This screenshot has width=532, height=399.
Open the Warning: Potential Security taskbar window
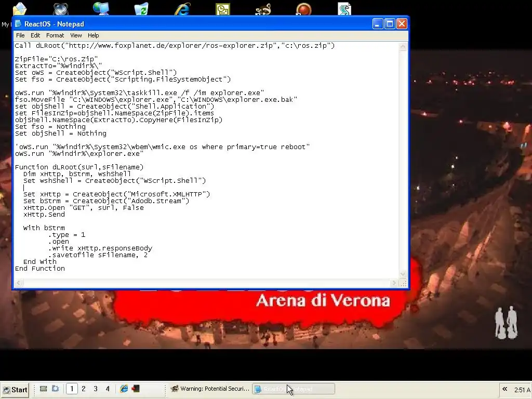tap(210, 389)
